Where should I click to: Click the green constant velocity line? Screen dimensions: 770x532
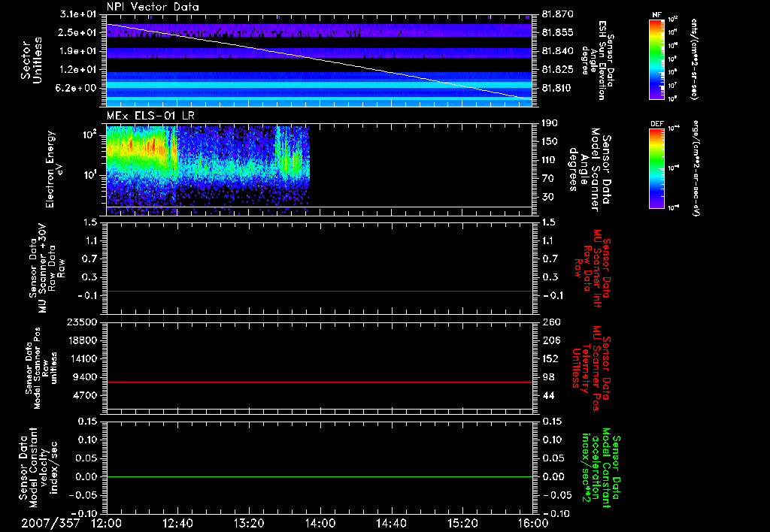tap(320, 477)
